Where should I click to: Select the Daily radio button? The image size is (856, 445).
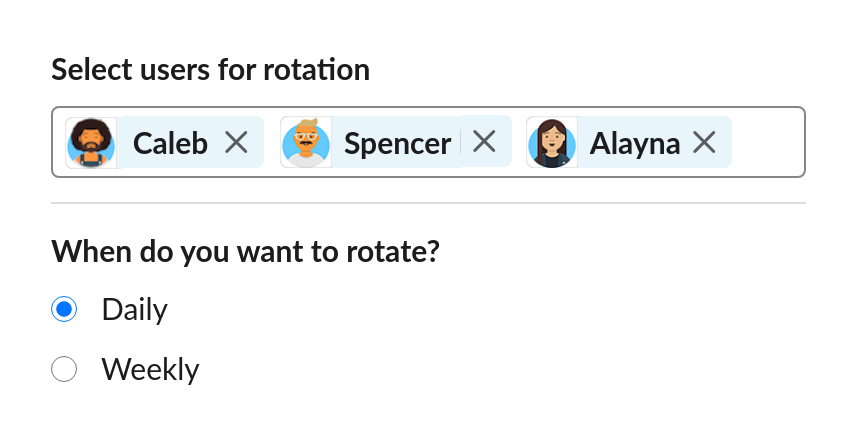tap(64, 310)
